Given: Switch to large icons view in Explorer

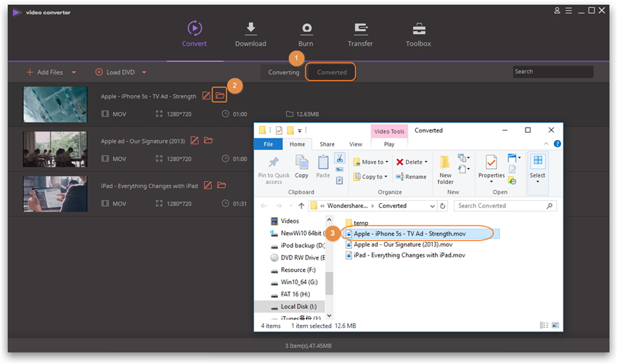Looking at the screenshot, I should pyautogui.click(x=555, y=325).
